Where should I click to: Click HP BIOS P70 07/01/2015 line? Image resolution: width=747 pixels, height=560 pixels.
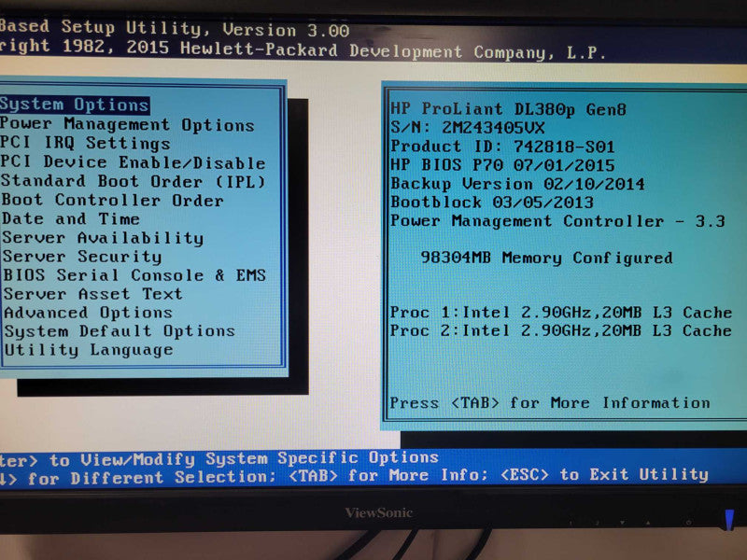502,165
